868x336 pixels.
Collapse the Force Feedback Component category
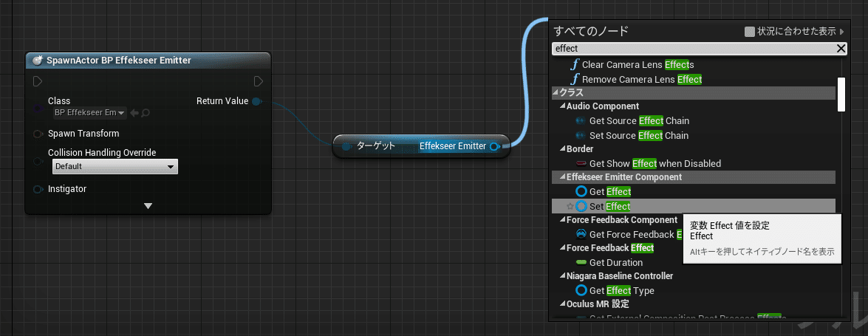(562, 220)
